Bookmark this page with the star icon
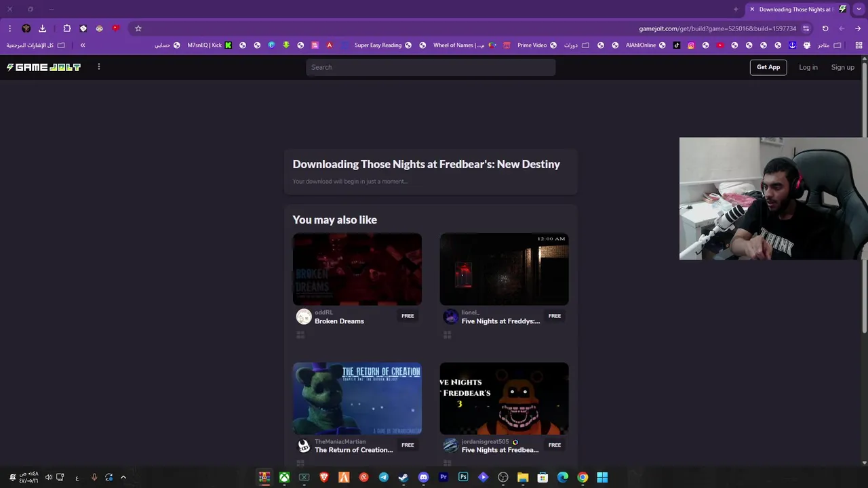This screenshot has height=488, width=868. pos(138,28)
